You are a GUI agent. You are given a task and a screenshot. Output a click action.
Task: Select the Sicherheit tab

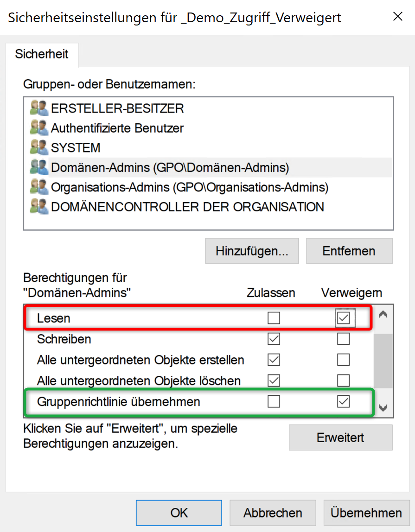(42, 54)
